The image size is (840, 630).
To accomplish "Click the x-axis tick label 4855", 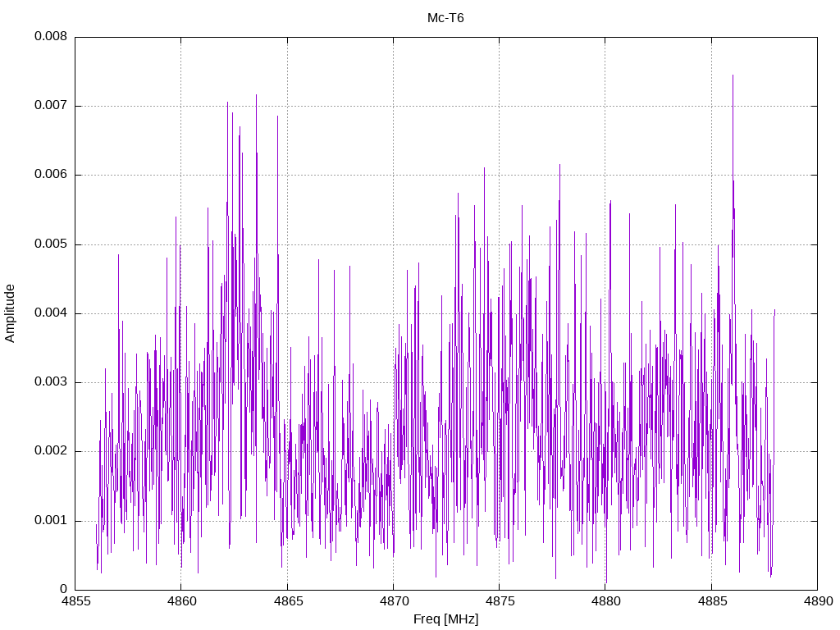I will (75, 601).
